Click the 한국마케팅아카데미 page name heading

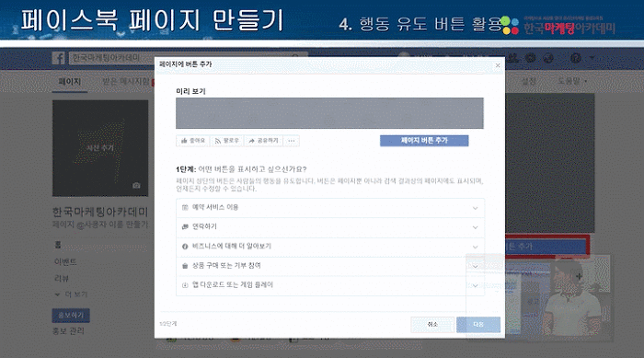[x=99, y=212]
